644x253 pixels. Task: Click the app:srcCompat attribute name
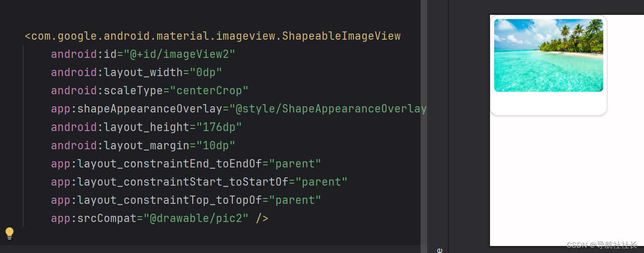[x=96, y=218]
